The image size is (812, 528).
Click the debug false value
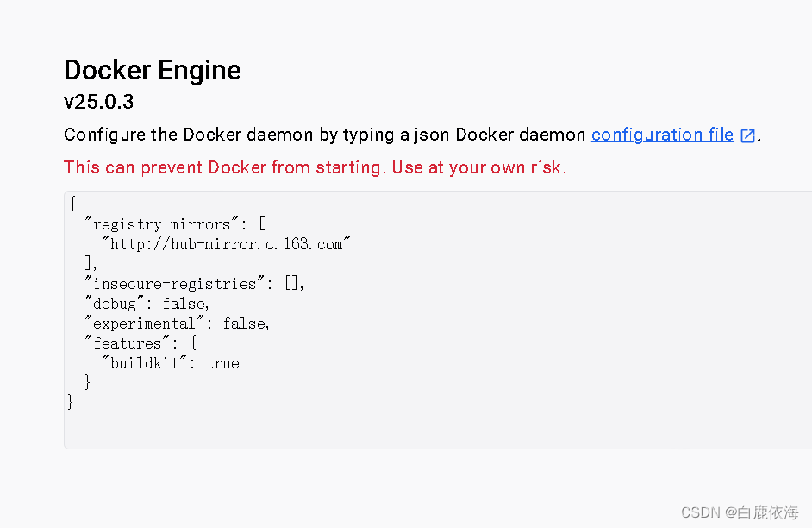(184, 303)
